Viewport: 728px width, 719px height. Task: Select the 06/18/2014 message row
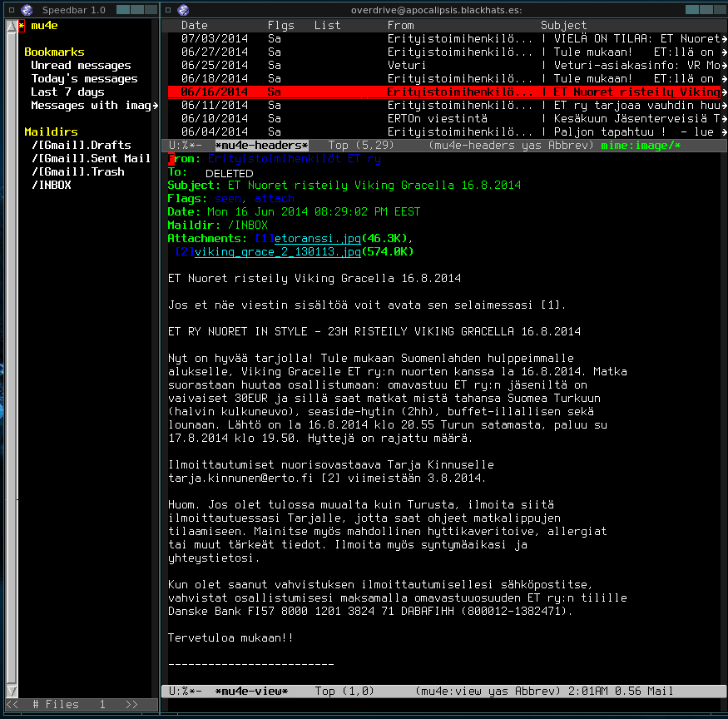(444, 79)
